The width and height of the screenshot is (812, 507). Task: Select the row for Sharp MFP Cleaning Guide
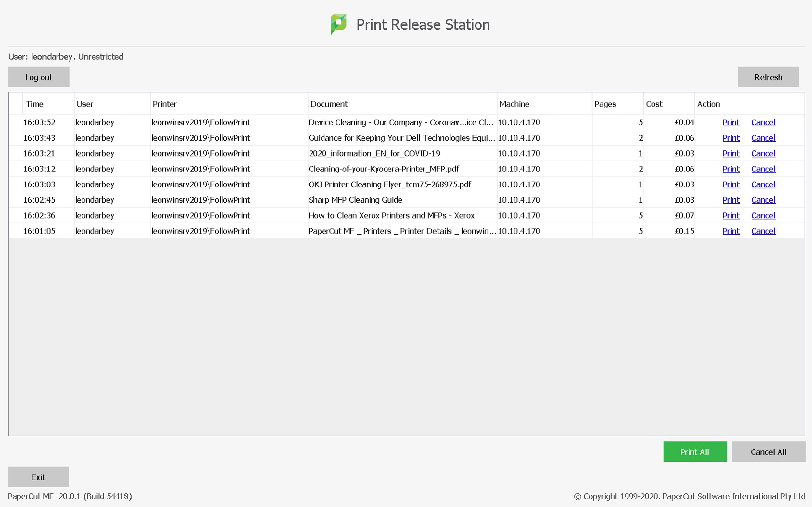(355, 200)
